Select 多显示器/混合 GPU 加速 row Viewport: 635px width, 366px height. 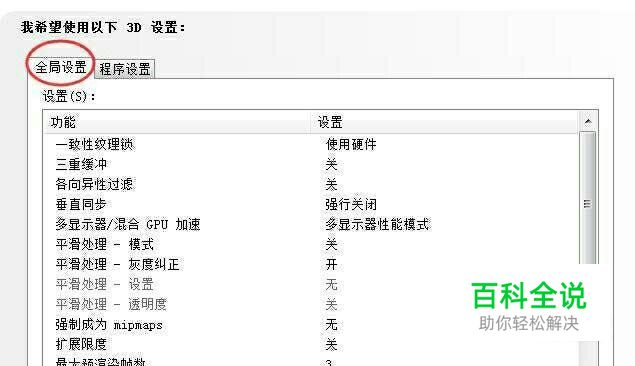click(311, 224)
